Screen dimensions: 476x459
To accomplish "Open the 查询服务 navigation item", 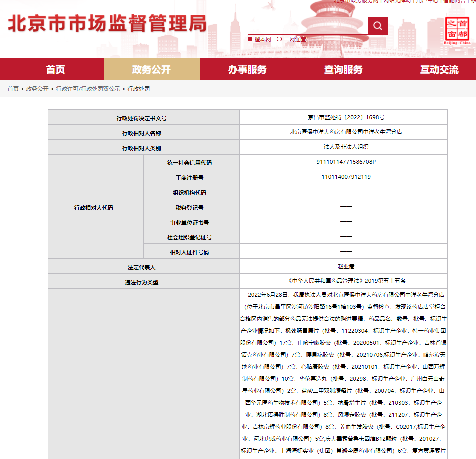I will coord(343,69).
